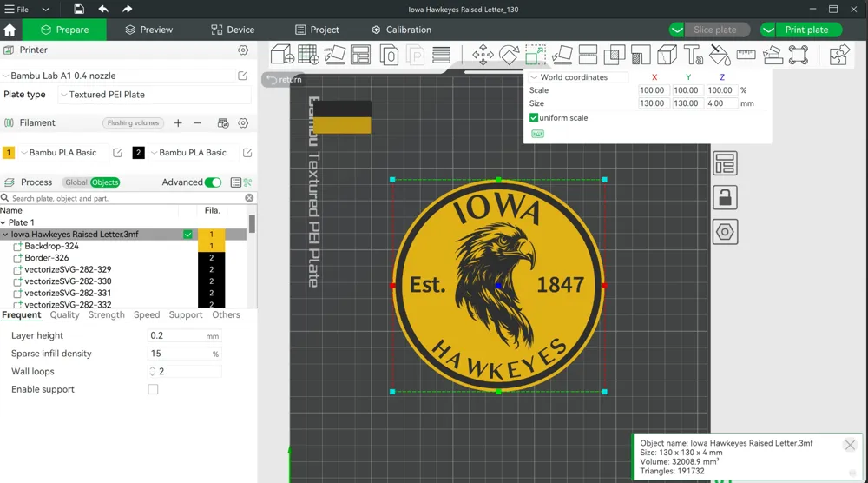Viewport: 868px width, 483px height.
Task: Open the Print plate dropdown arrow
Action: [x=768, y=30]
